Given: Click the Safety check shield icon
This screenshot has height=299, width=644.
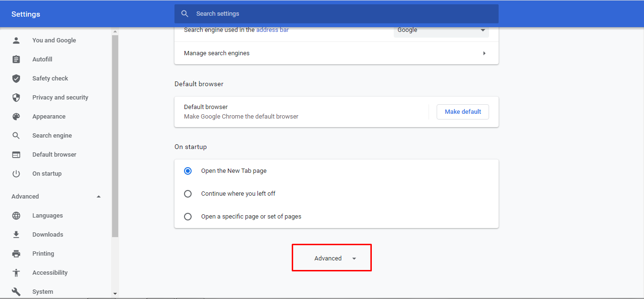Looking at the screenshot, I should coord(16,78).
